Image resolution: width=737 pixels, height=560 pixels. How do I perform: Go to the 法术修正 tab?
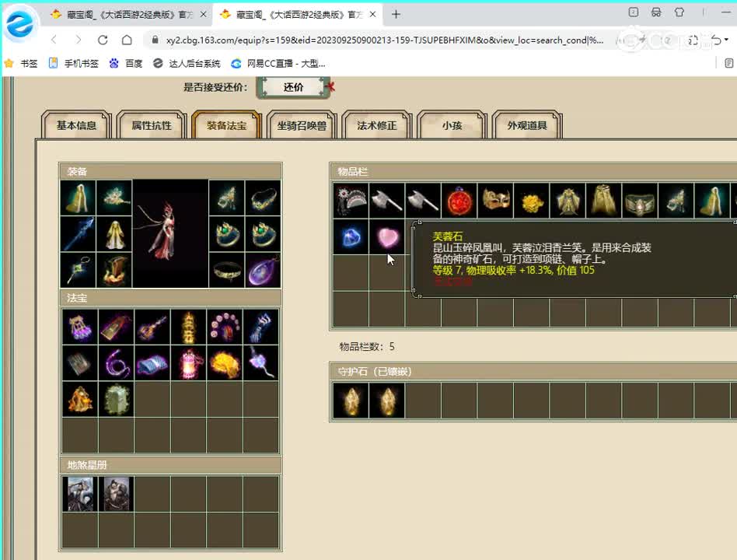376,125
